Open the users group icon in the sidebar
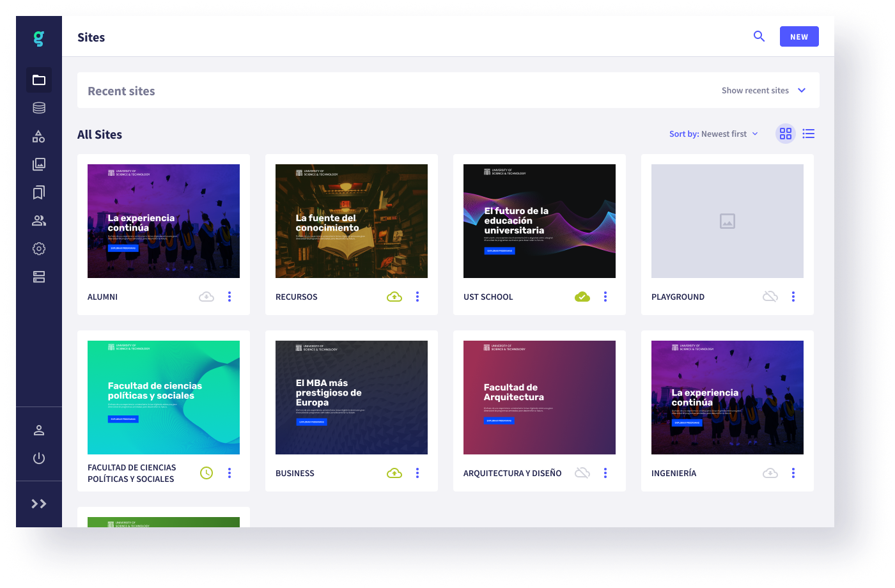This screenshot has height=588, width=895. click(39, 220)
